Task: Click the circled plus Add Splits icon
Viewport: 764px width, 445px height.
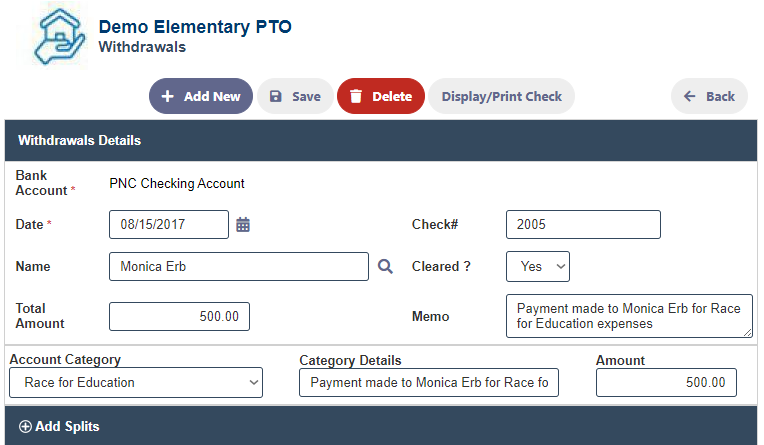Action: coord(25,426)
